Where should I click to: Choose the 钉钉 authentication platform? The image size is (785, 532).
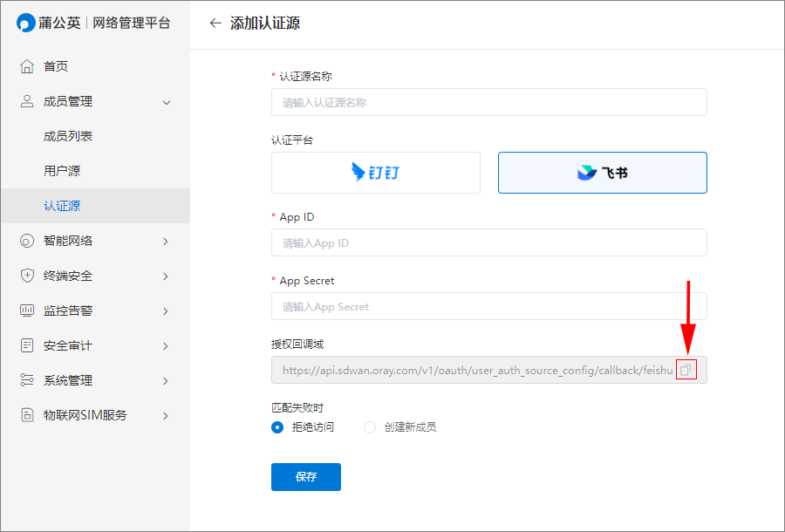point(375,173)
